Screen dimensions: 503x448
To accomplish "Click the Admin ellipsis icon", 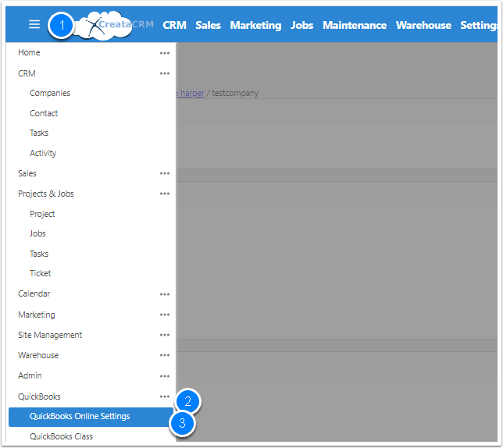I will point(164,375).
